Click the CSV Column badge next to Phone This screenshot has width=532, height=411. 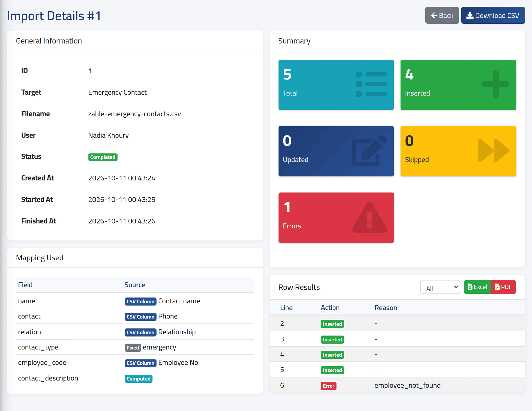pyautogui.click(x=140, y=317)
